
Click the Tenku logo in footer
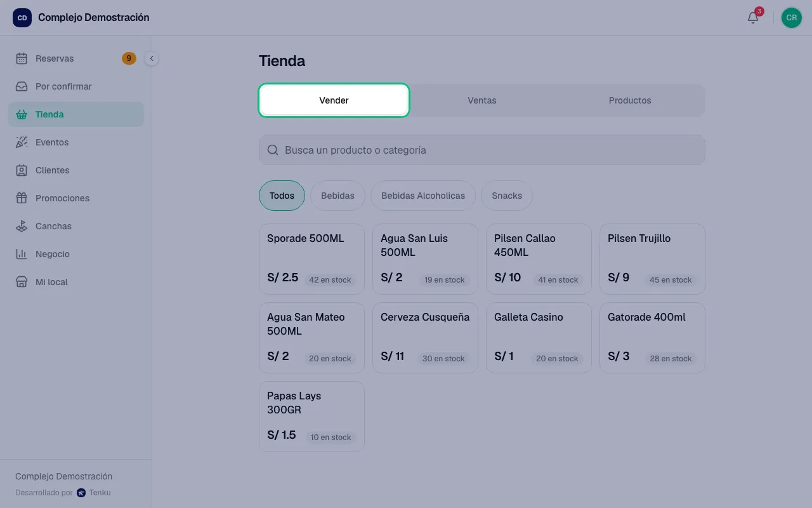81,493
